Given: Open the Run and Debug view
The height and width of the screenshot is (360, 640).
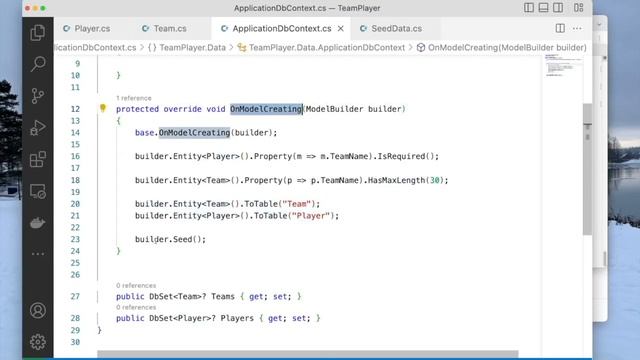Looking at the screenshot, I should (38, 128).
